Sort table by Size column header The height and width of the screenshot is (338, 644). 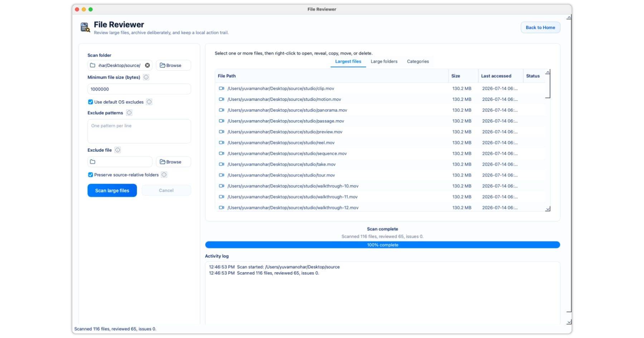tap(455, 76)
